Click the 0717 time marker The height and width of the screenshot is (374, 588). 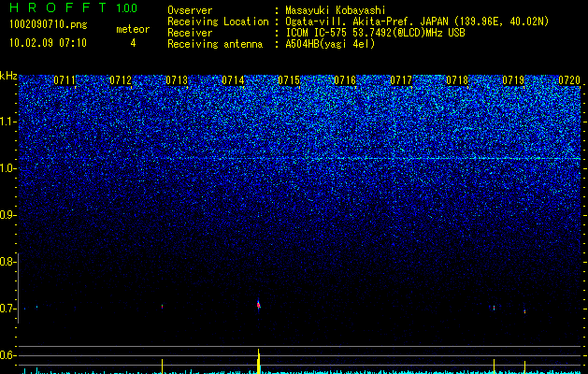point(401,80)
